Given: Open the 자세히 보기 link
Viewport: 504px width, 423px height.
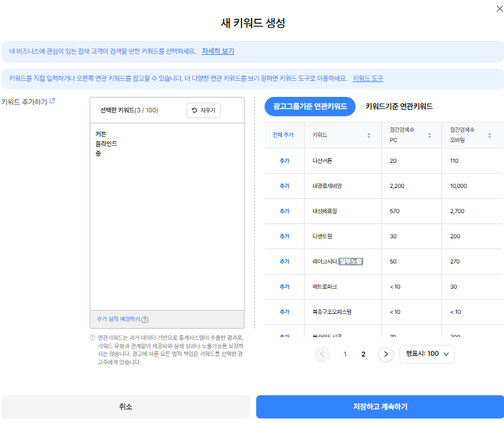Looking at the screenshot, I should (218, 51).
